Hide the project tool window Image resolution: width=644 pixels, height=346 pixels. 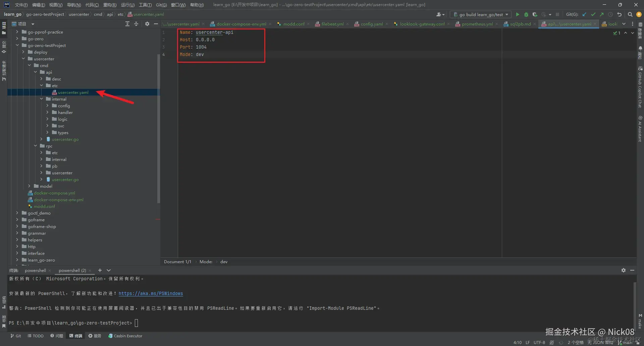point(156,24)
